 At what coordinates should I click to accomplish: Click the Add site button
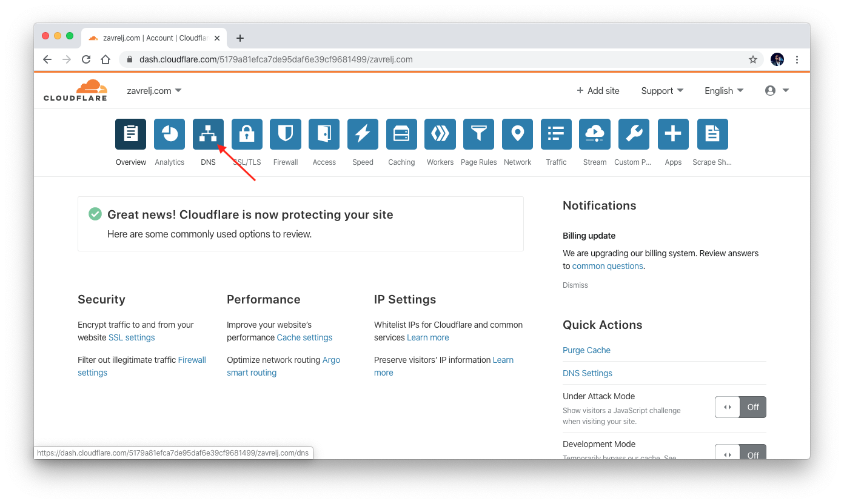[x=598, y=90]
